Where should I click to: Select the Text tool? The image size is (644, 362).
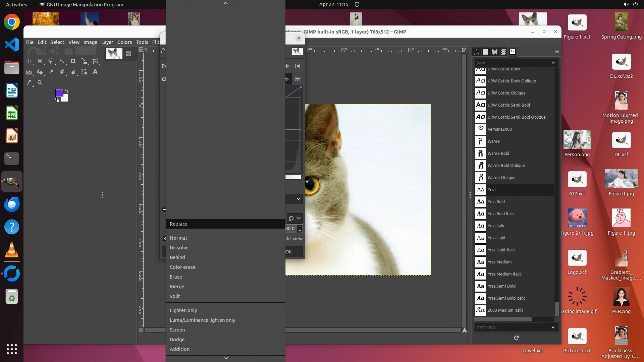[95, 72]
